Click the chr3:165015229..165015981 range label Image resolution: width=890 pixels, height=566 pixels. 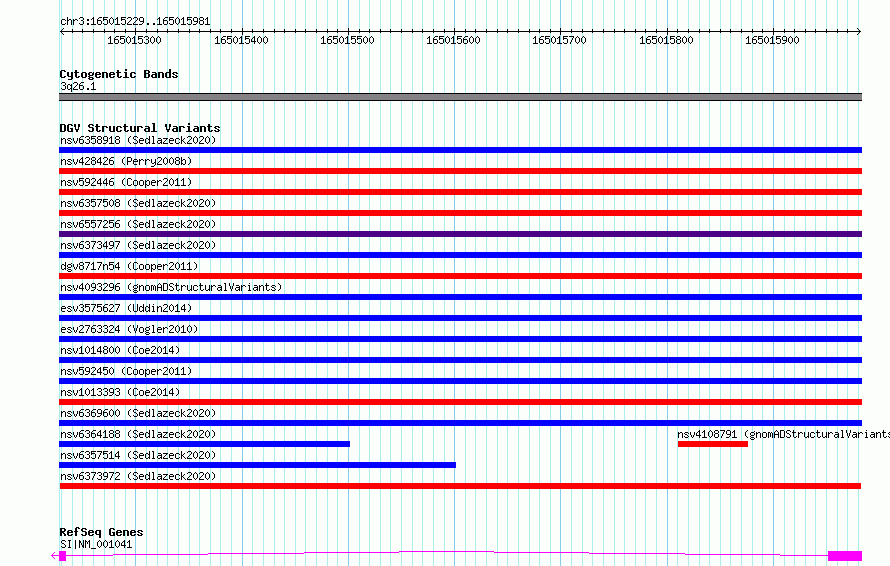click(x=135, y=21)
